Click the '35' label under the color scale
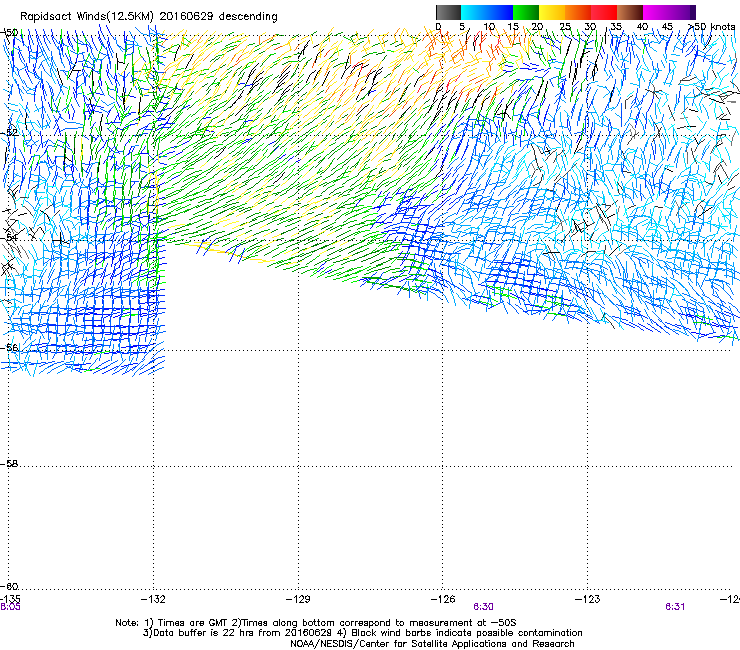The image size is (740, 650). pos(616,27)
